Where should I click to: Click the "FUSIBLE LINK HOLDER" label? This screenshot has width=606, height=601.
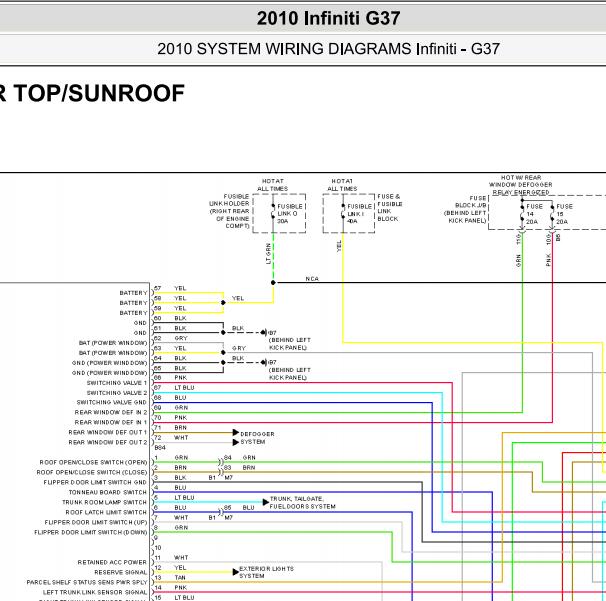pos(229,200)
